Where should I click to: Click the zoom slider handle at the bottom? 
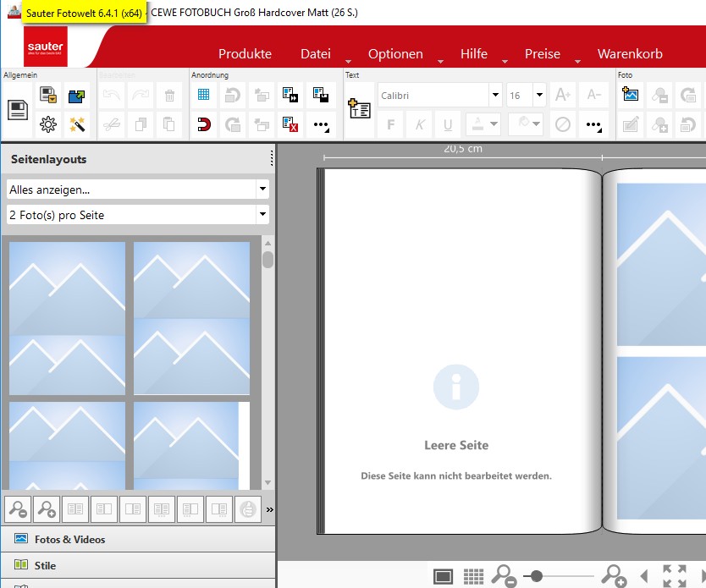tap(536, 576)
